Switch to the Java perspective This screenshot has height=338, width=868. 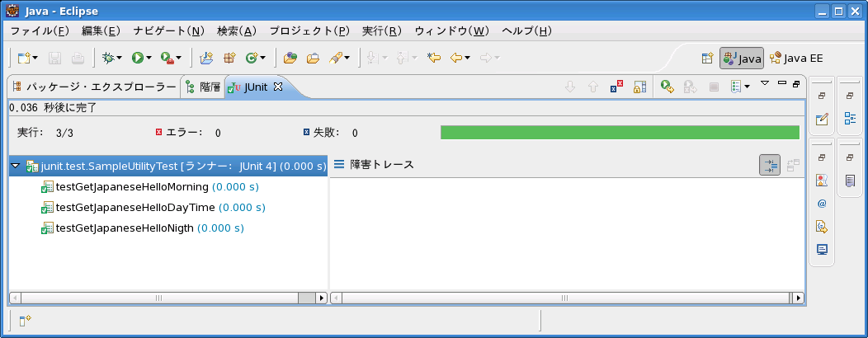[x=742, y=58]
